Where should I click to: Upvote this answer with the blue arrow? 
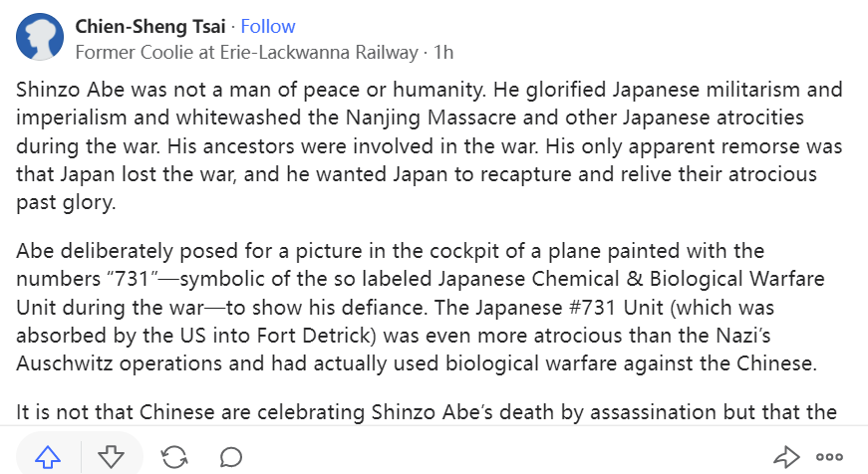click(48, 456)
